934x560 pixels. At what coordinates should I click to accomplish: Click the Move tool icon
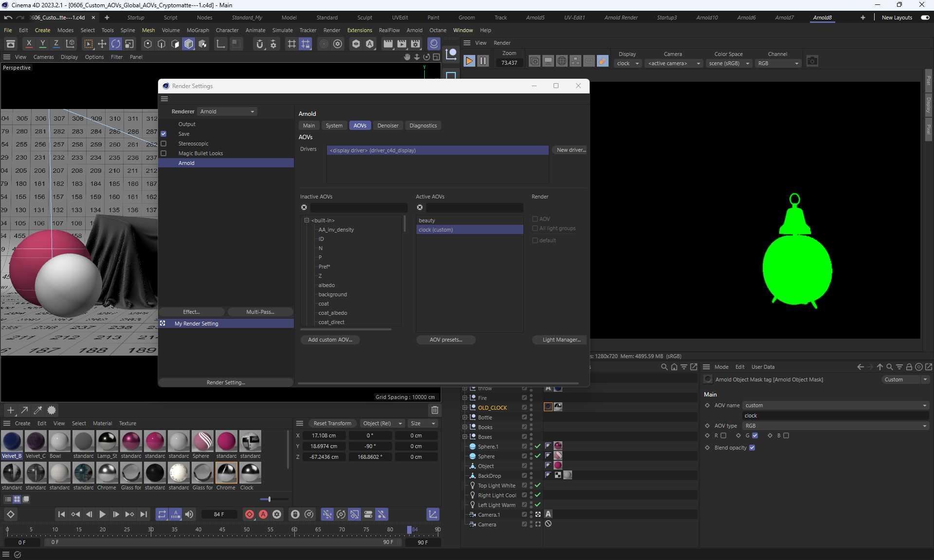(x=102, y=44)
